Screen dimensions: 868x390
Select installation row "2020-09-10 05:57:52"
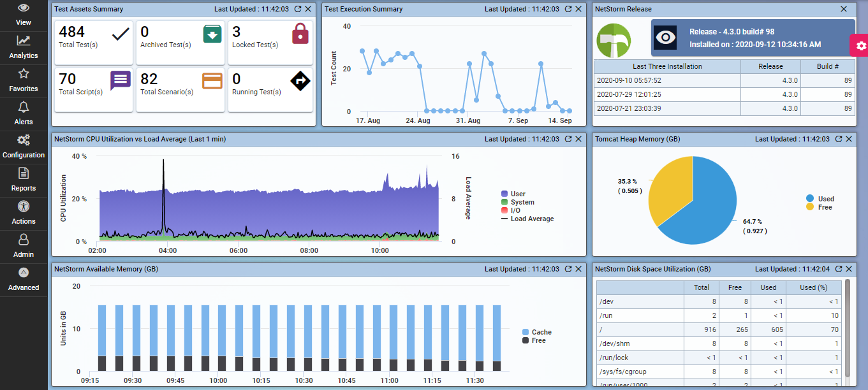(724, 80)
